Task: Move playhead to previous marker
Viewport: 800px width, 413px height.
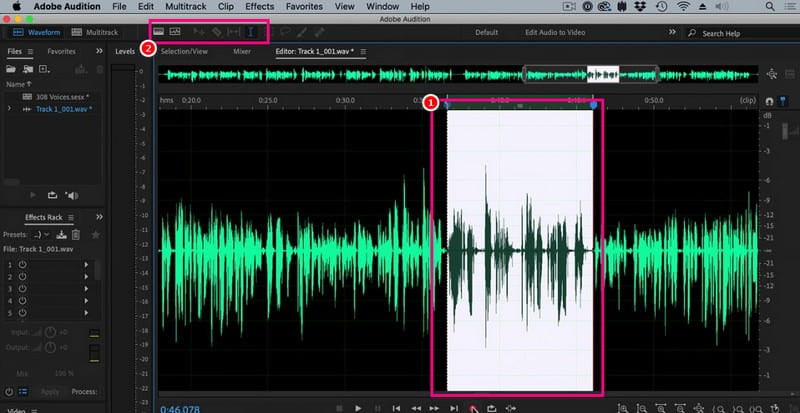Action: [x=396, y=408]
